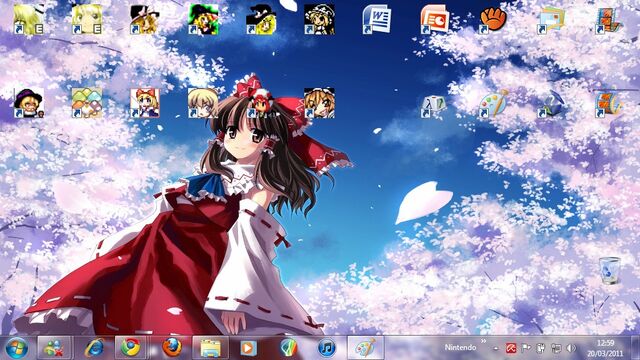Select the blonde girl with white hat E-badge icon
The width and height of the screenshot is (640, 360).
coord(29,19)
